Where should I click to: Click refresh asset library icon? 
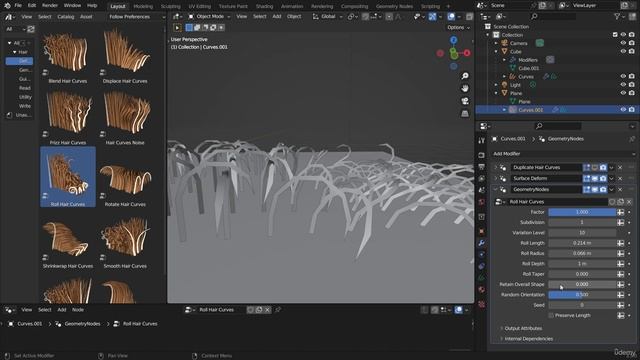(x=31, y=29)
